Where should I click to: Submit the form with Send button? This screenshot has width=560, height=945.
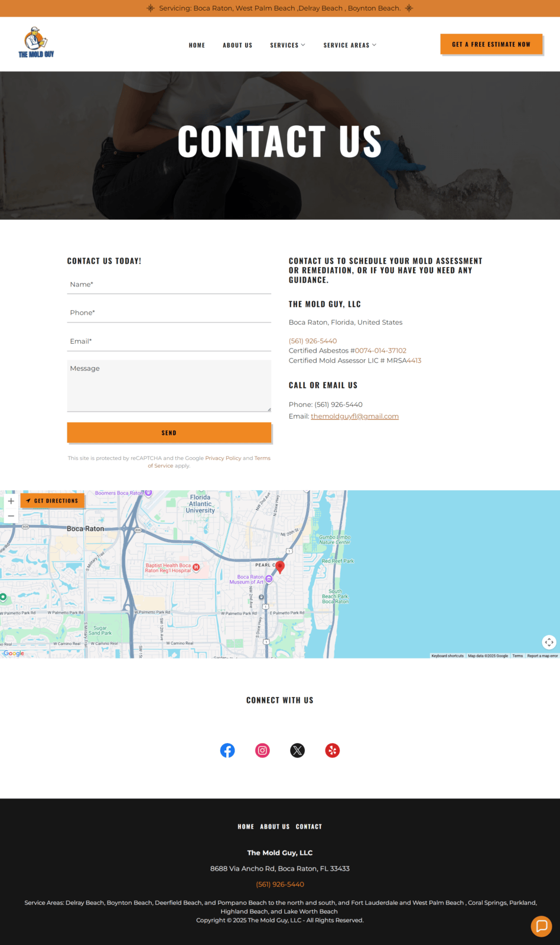coord(169,432)
